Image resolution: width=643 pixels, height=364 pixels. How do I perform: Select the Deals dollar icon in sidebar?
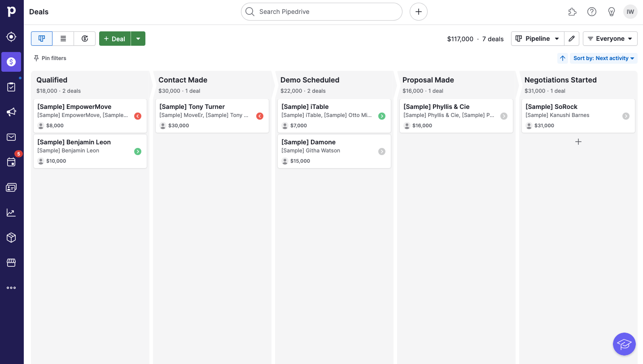[11, 62]
